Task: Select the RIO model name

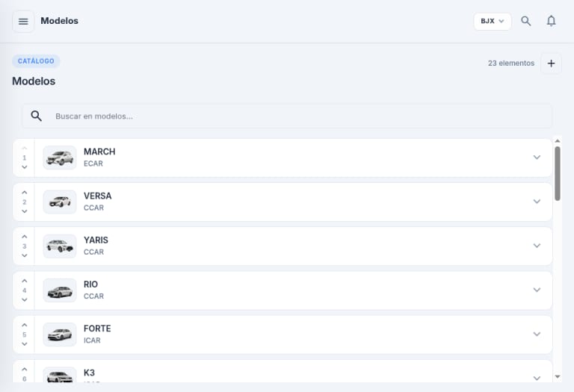Action: pos(90,284)
